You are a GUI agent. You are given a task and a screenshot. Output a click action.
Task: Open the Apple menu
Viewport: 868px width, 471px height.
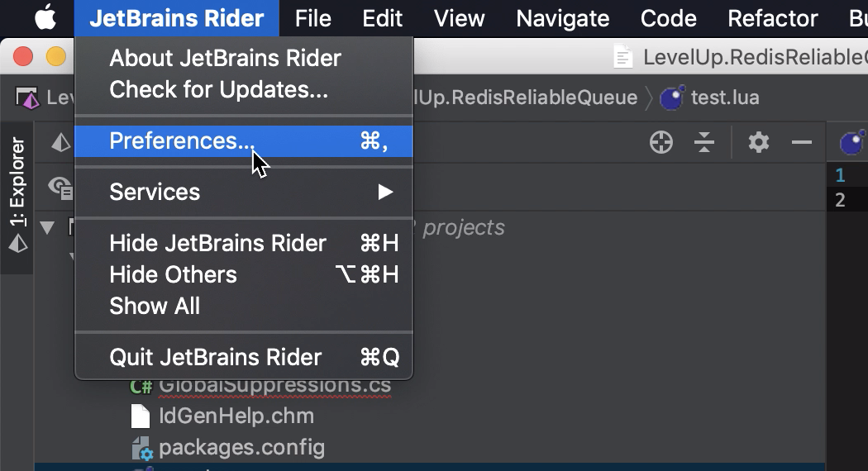point(45,17)
